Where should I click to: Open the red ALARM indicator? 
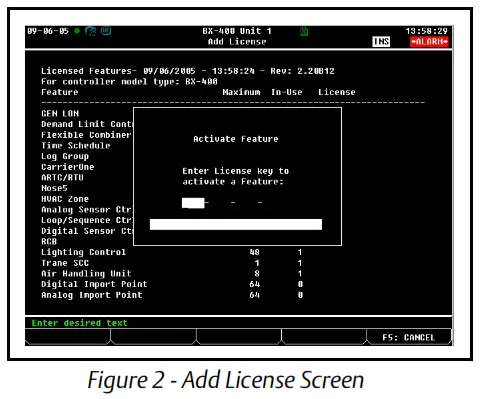pyautogui.click(x=429, y=42)
